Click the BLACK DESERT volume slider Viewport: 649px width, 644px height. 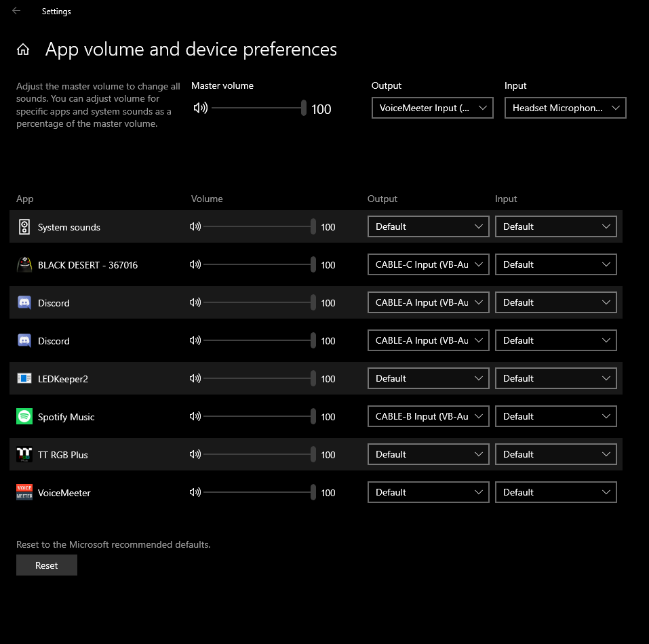click(x=260, y=264)
